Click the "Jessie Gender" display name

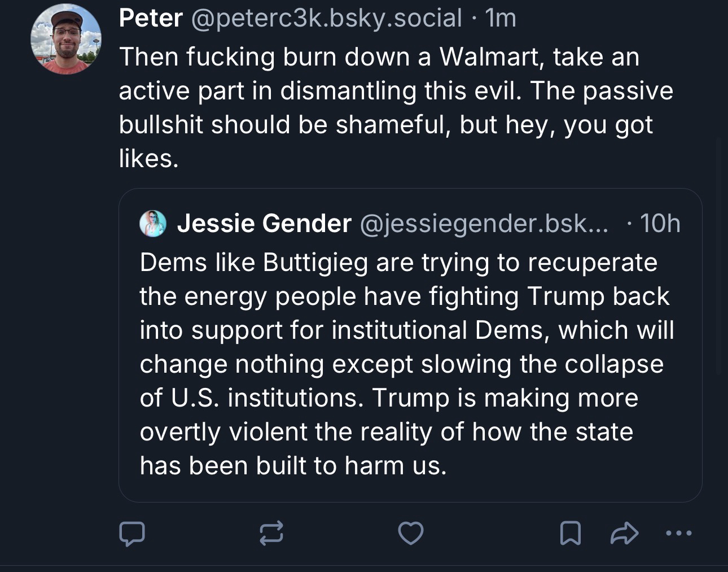[264, 224]
